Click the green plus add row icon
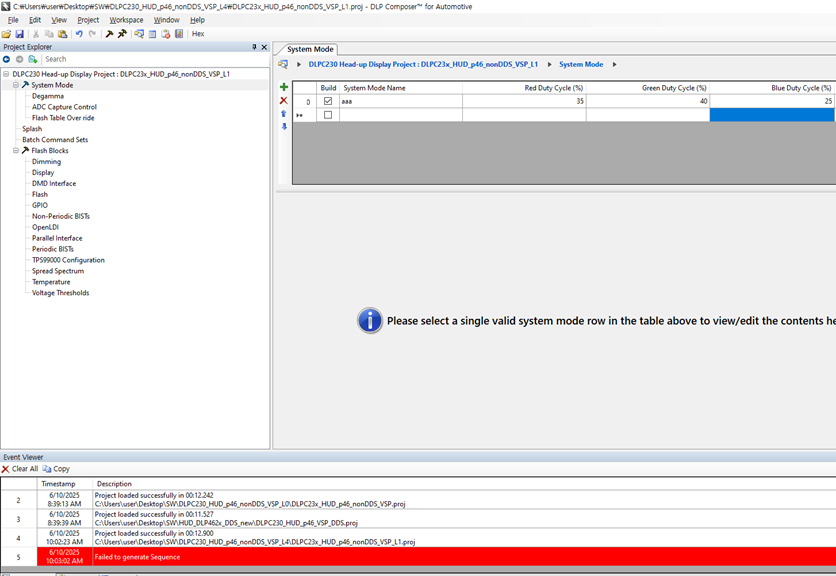 (284, 87)
